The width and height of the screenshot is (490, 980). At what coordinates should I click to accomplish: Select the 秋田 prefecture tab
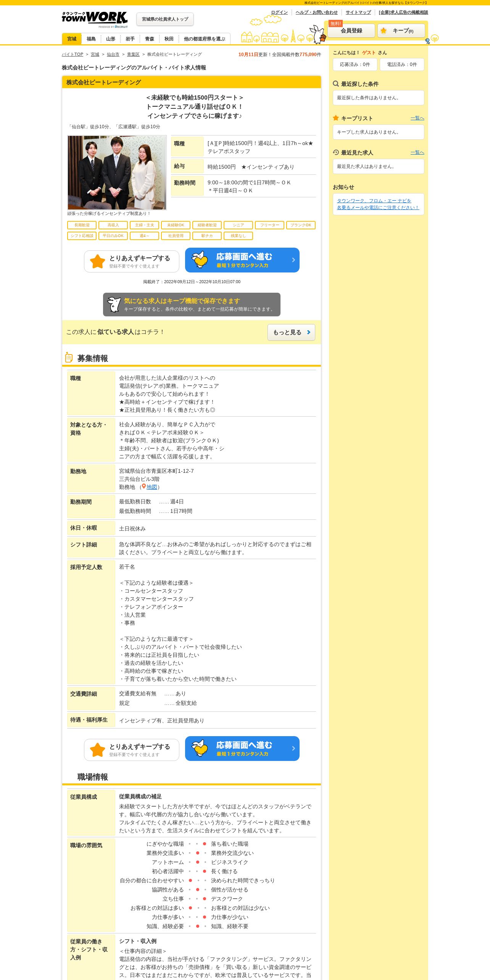pos(169,39)
